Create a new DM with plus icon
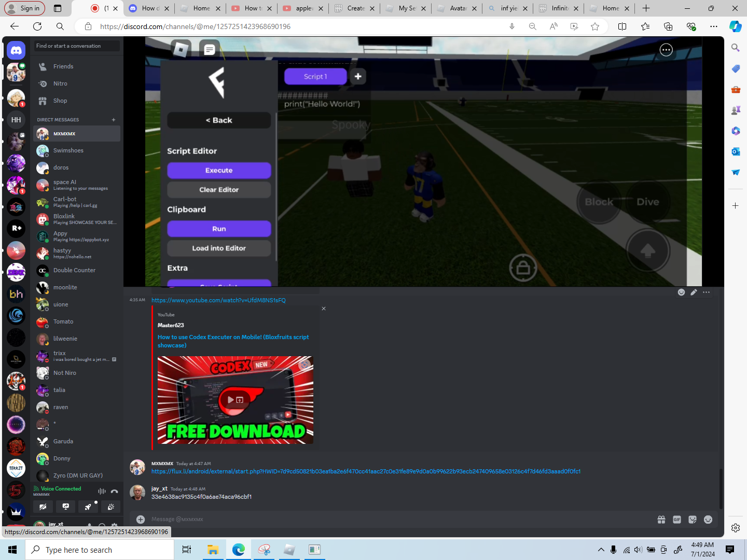 [x=114, y=120]
